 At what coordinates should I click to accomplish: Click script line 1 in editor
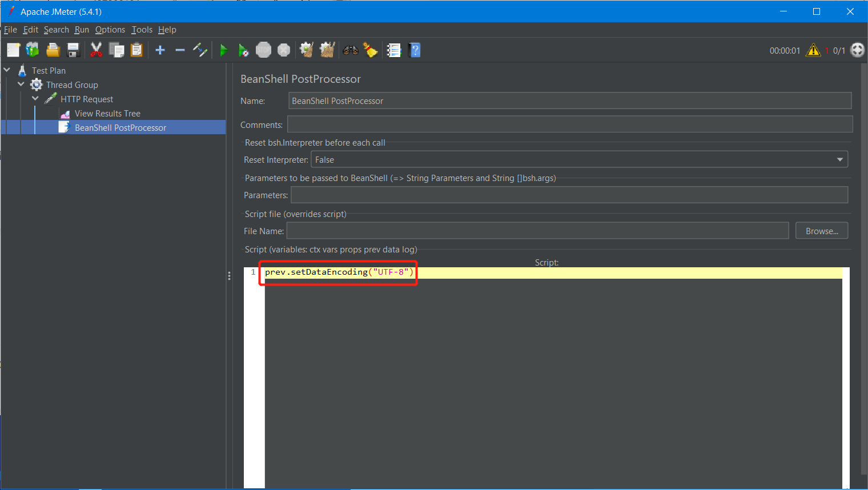(553, 272)
